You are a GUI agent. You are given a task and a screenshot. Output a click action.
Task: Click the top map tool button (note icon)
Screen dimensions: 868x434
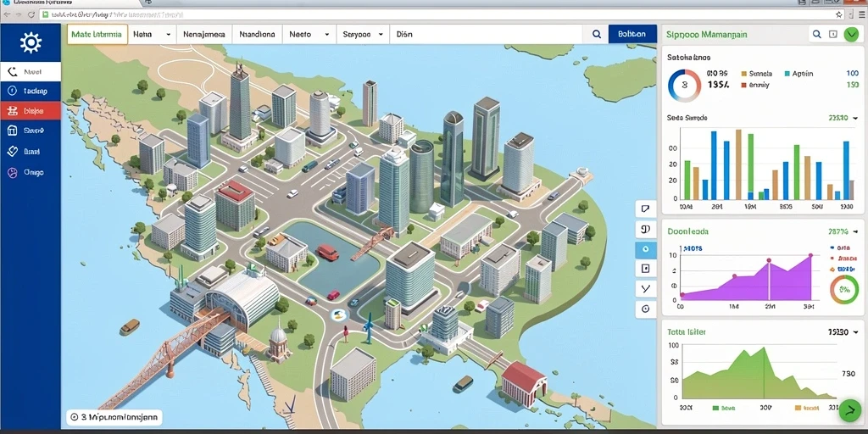tap(645, 209)
